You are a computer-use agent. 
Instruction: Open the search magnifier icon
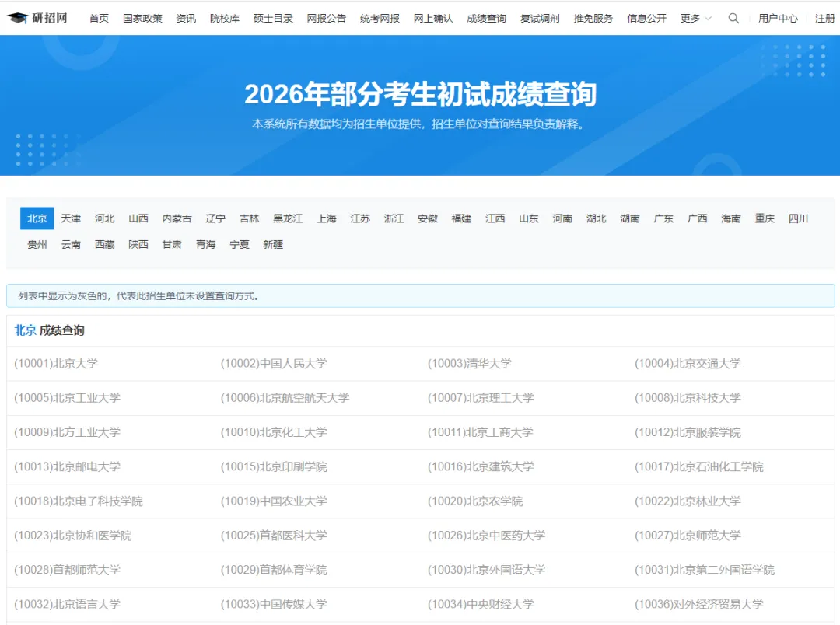(x=733, y=18)
